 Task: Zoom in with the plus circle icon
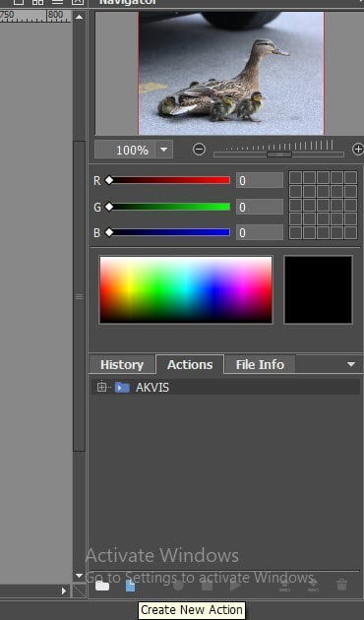[358, 150]
